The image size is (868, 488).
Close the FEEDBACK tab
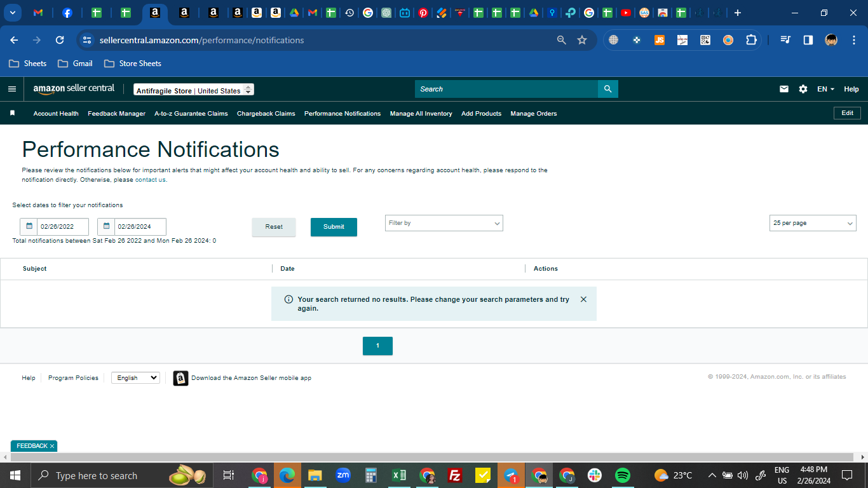[52, 446]
